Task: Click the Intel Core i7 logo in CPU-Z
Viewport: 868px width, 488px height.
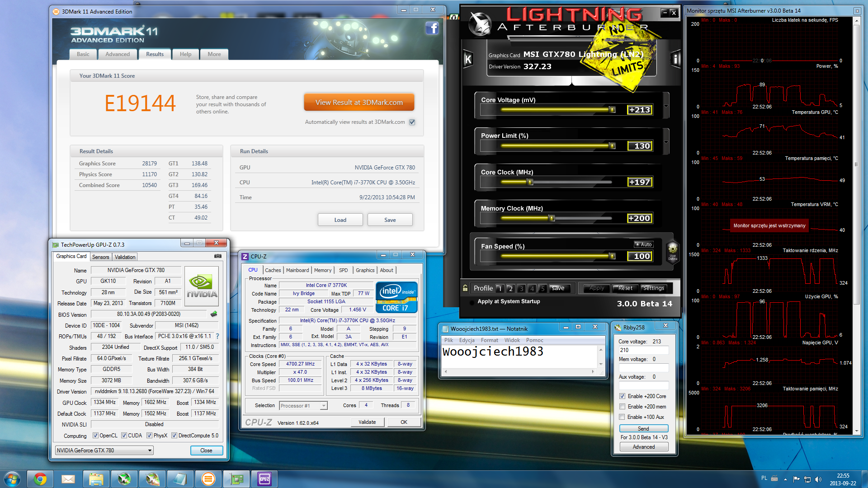Action: [x=396, y=297]
